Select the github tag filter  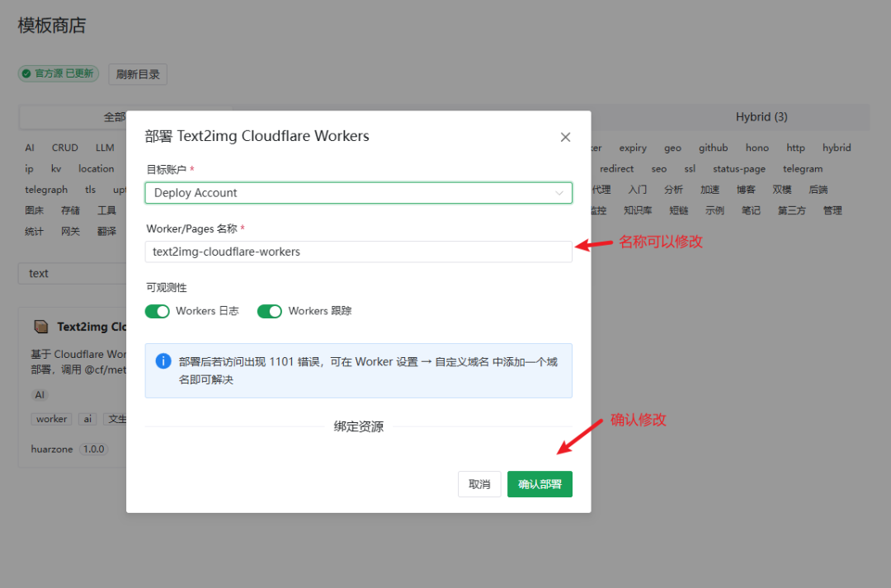[713, 148]
